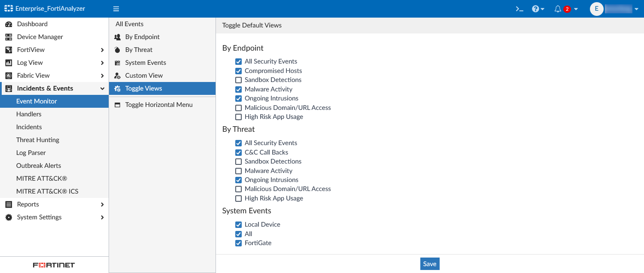Open the user account dropdown arrow

coord(636,9)
